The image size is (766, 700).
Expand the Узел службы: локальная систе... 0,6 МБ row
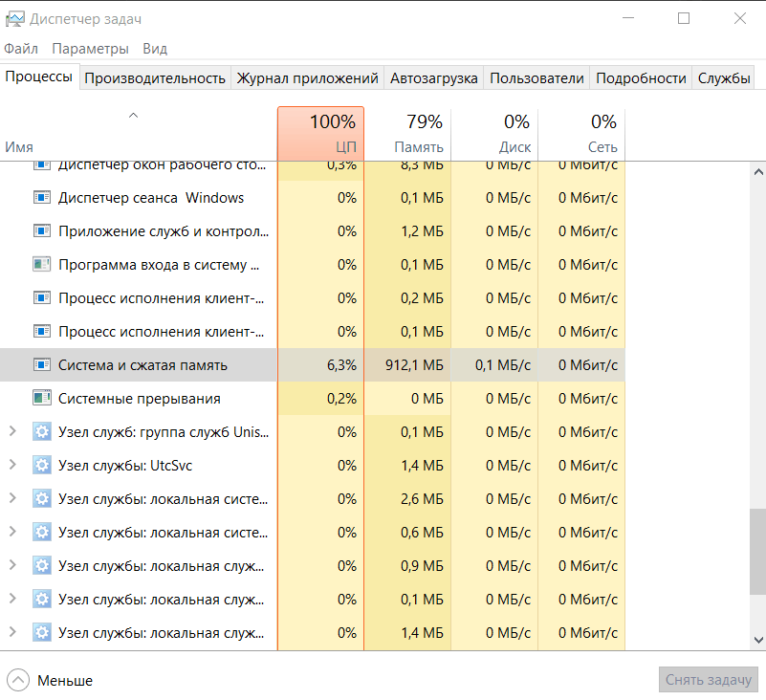tap(12, 532)
